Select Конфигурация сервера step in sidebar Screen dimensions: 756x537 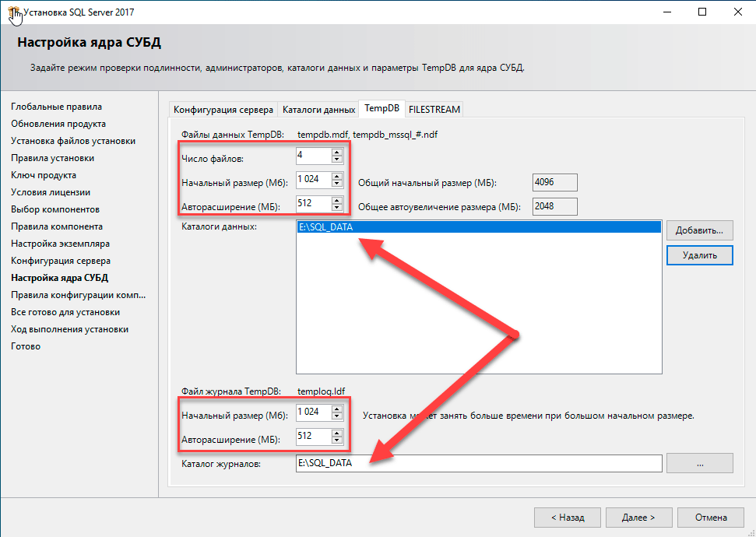point(61,261)
